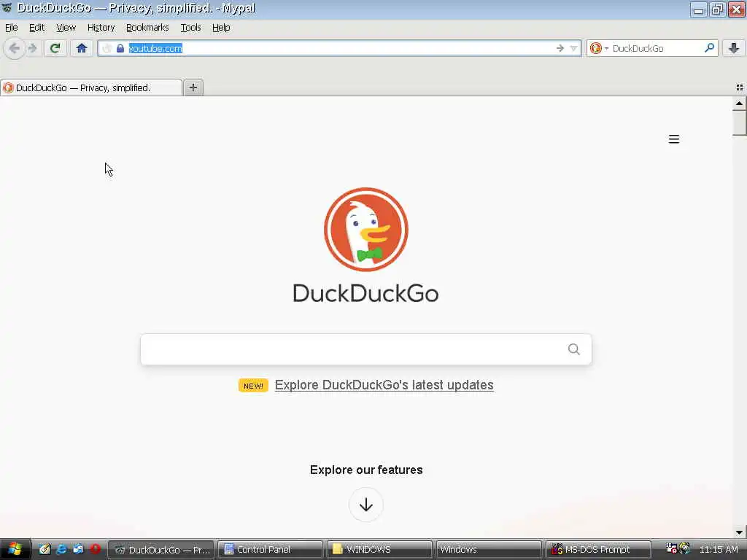Viewport: 747px width, 560px height.
Task: Click the yellow NEW! badge
Action: [253, 385]
